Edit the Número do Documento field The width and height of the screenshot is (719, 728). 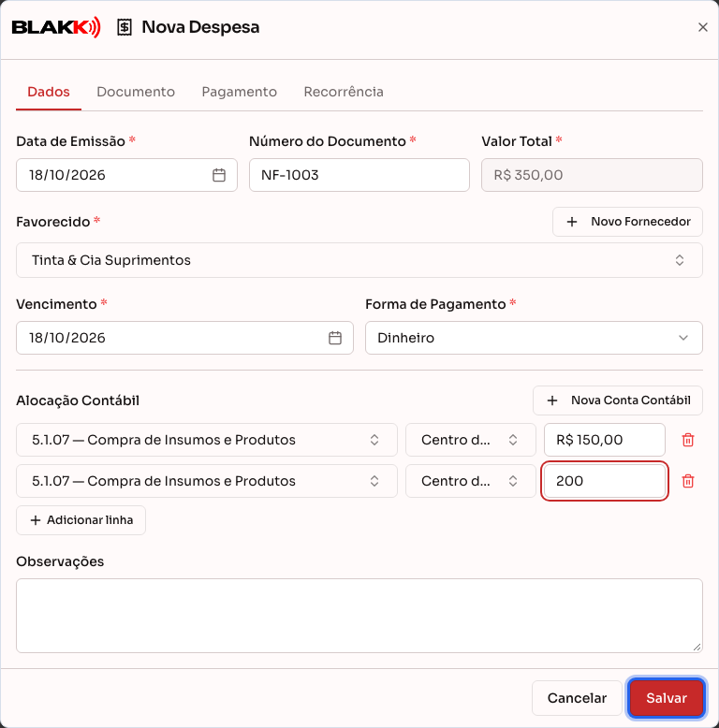pyautogui.click(x=359, y=175)
